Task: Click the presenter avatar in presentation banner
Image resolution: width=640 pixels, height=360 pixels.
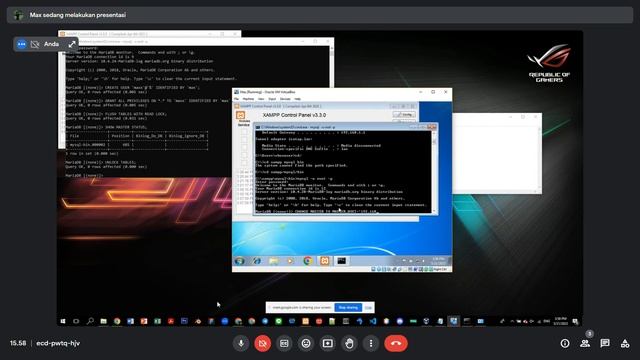Action: [18, 15]
